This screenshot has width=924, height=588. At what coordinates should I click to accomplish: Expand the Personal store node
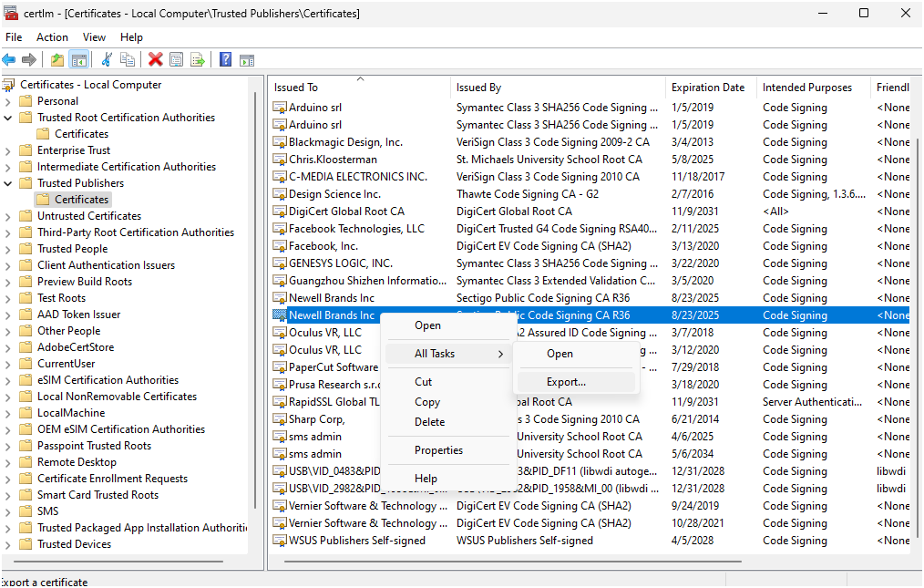coord(8,101)
